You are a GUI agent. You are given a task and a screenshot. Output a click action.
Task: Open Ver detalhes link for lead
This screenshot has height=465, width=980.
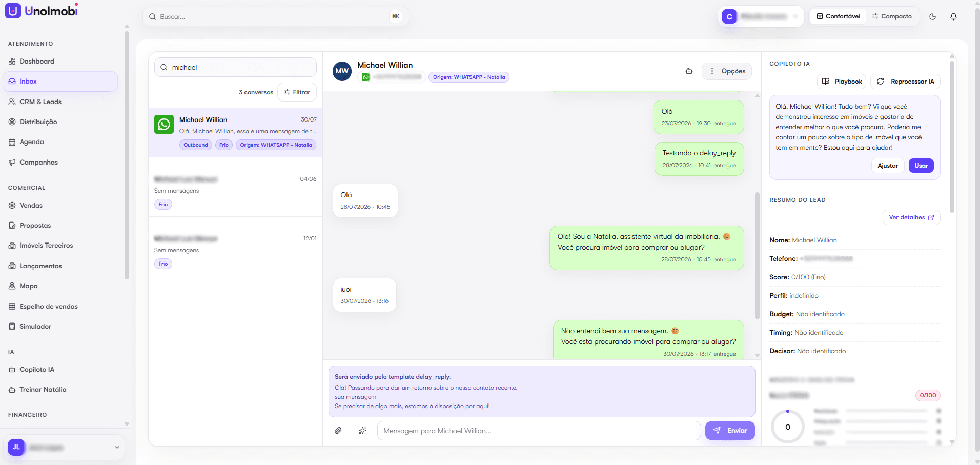(x=911, y=217)
